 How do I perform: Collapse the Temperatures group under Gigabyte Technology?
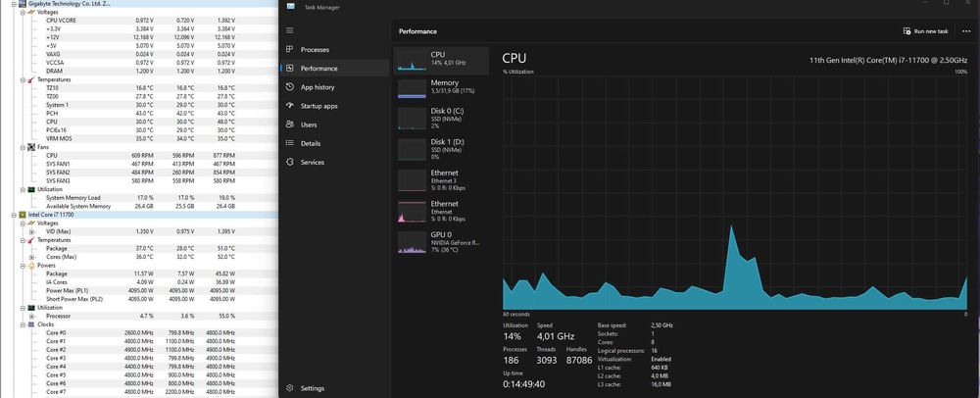click(23, 79)
